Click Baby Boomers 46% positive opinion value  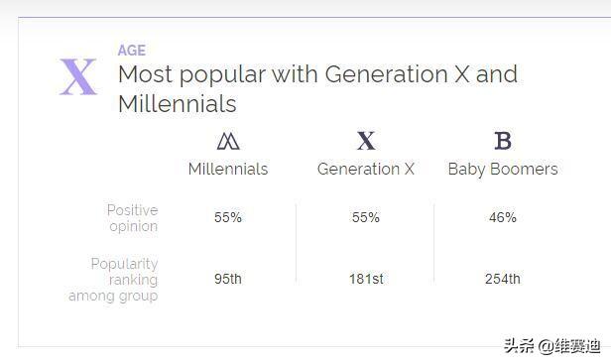click(x=503, y=217)
